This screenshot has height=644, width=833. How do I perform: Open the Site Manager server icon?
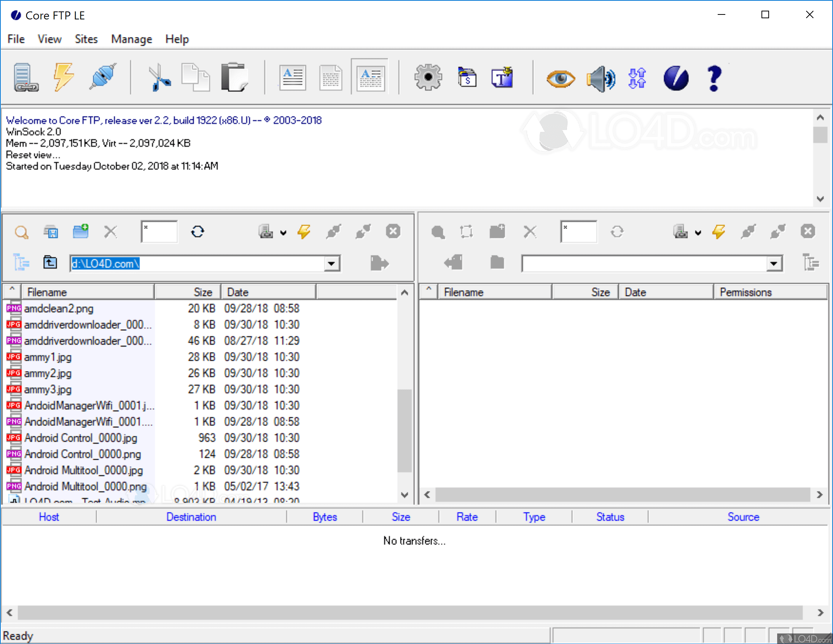(25, 77)
